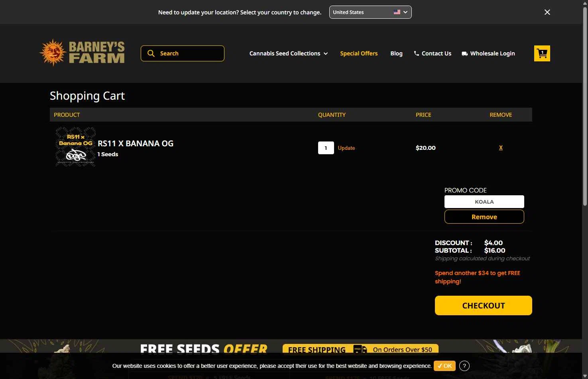Image resolution: width=588 pixels, height=379 pixels.
Task: Click the promo code field with KOALA
Action: coord(484,202)
